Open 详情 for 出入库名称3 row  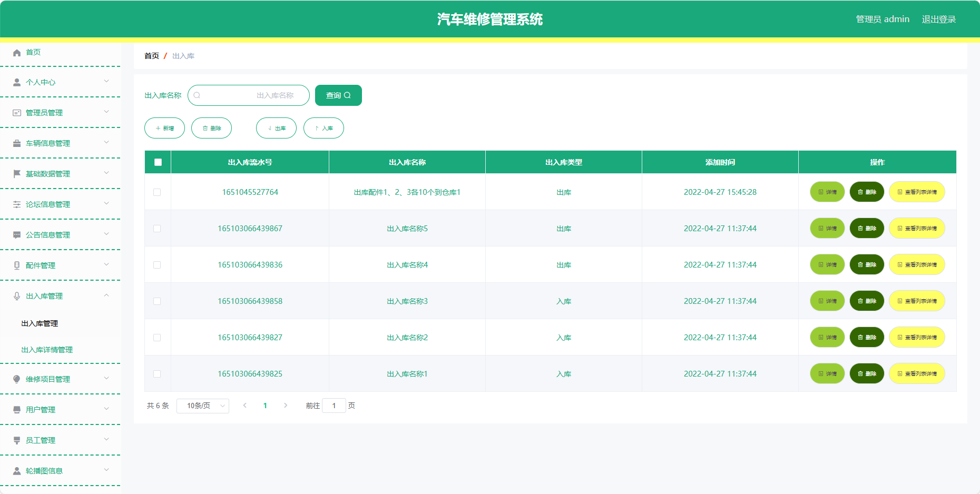827,301
